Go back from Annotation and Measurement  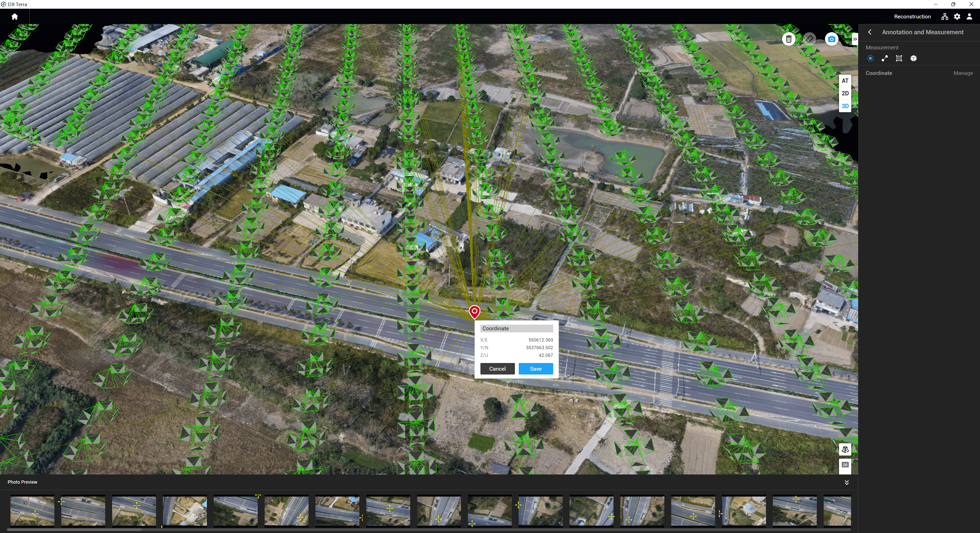[x=870, y=32]
